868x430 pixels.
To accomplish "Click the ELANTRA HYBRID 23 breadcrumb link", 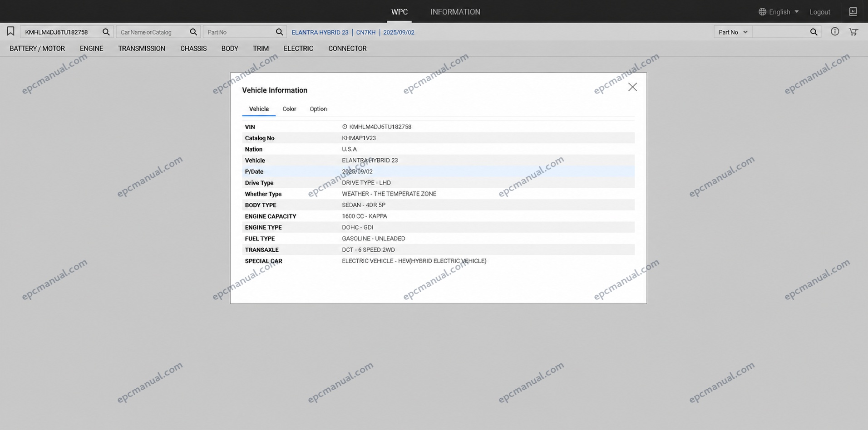I will click(x=320, y=32).
